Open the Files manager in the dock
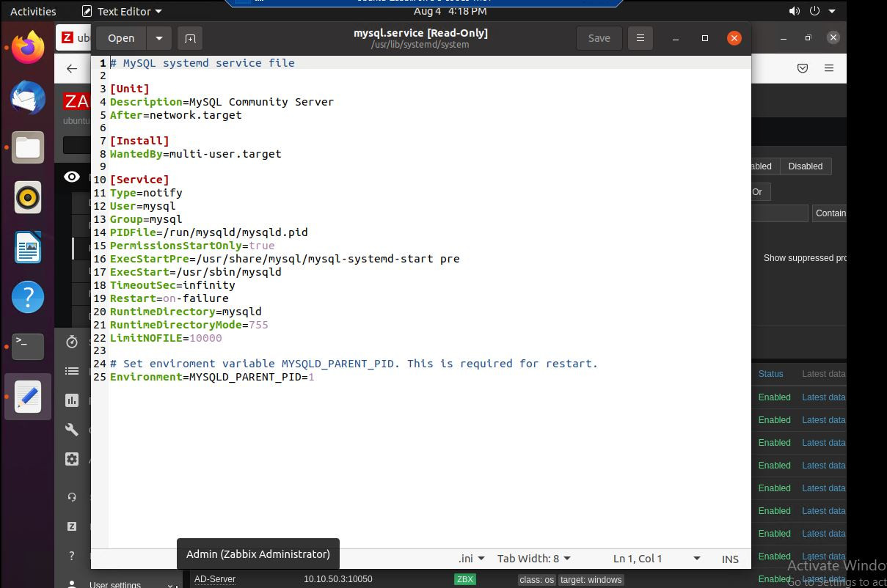This screenshot has width=887, height=588. click(28, 148)
